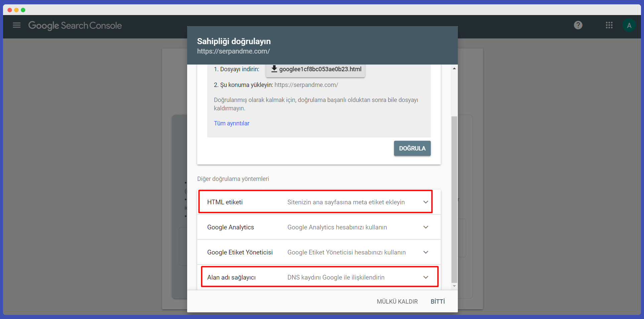
Task: Click the BİTTİ button
Action: (438, 301)
